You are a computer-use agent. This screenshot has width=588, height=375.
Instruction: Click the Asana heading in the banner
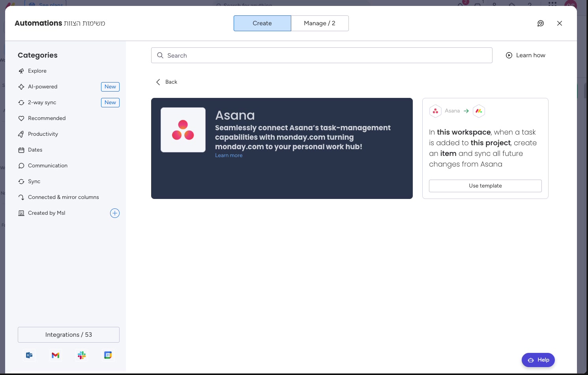(x=235, y=115)
